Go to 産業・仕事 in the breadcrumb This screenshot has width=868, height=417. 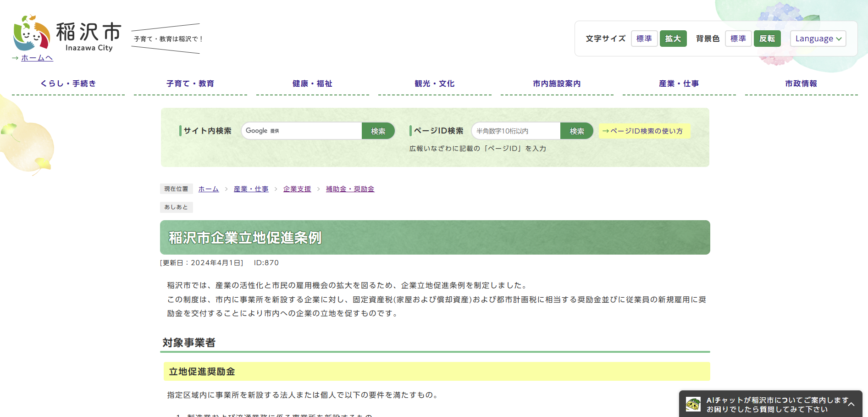pos(251,189)
